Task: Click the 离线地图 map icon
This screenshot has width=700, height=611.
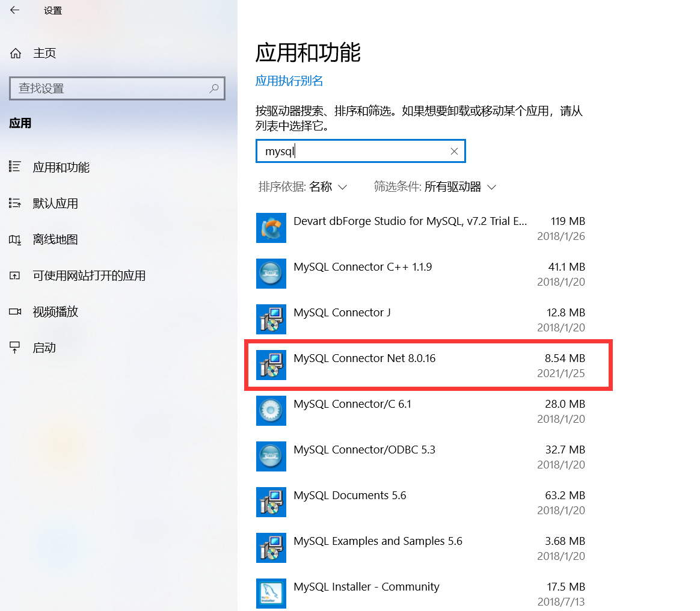Action: click(x=14, y=240)
